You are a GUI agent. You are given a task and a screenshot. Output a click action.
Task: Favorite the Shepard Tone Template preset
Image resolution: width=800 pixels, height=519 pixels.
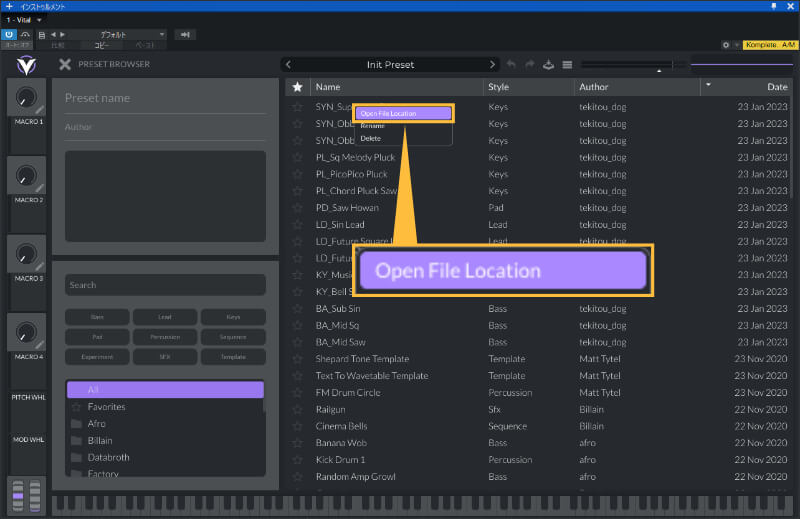pos(297,359)
